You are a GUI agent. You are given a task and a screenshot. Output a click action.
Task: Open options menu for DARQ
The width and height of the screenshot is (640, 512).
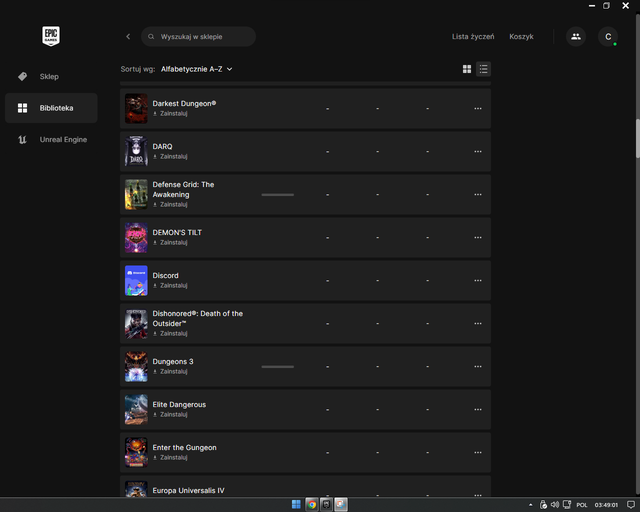coord(478,151)
